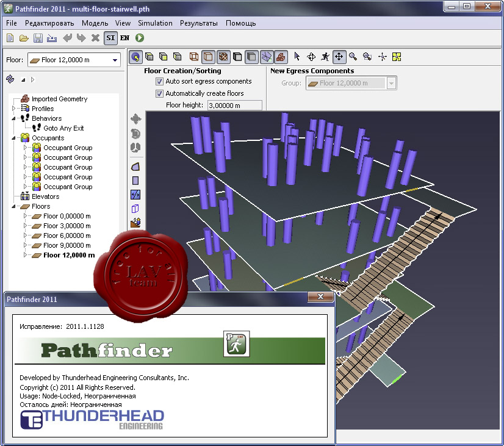Image resolution: width=504 pixels, height=446 pixels.
Task: Select Goto Any Exit behavior
Action: (63, 128)
